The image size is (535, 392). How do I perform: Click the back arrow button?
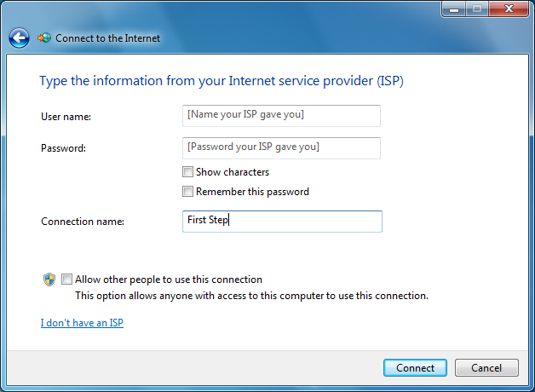[19, 38]
